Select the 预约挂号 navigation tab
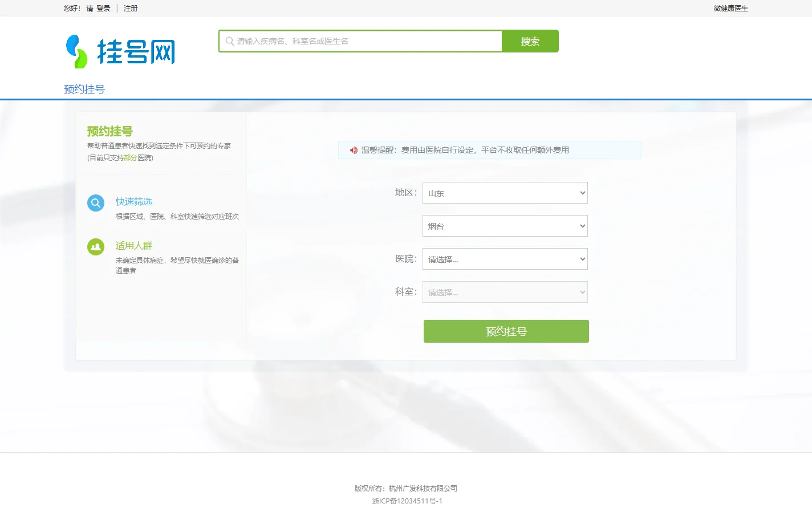This screenshot has width=812, height=532. (84, 89)
